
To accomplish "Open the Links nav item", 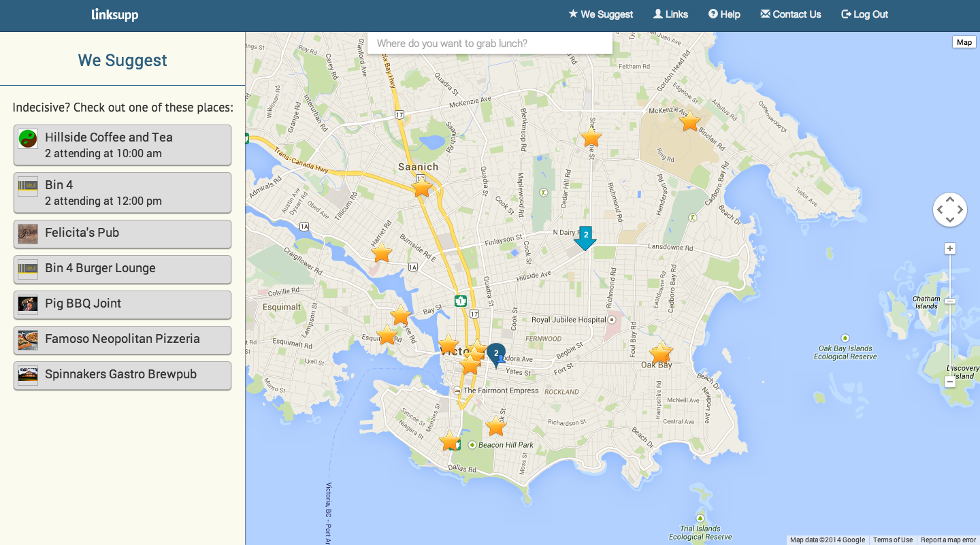I will pyautogui.click(x=670, y=14).
